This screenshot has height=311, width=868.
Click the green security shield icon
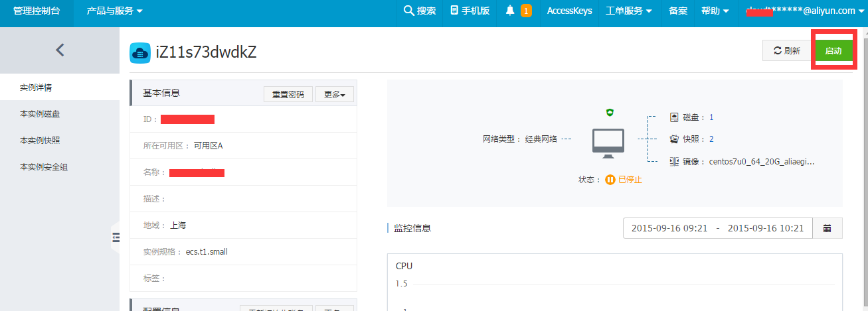(610, 113)
